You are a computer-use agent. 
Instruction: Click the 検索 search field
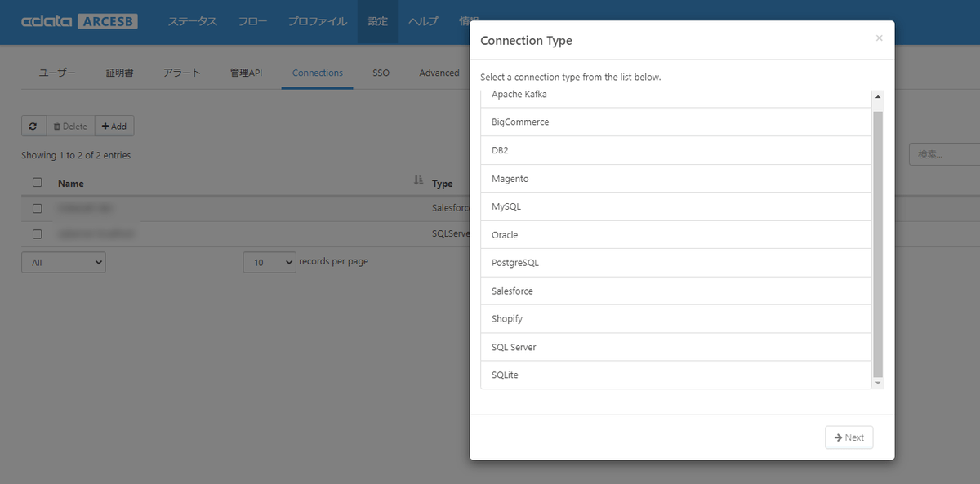(x=944, y=154)
